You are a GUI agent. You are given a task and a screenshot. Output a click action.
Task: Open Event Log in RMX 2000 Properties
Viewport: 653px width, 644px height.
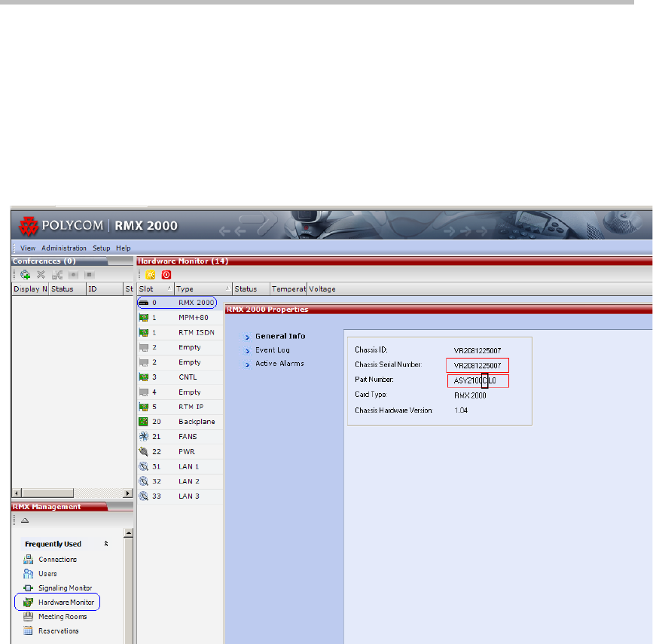click(272, 350)
